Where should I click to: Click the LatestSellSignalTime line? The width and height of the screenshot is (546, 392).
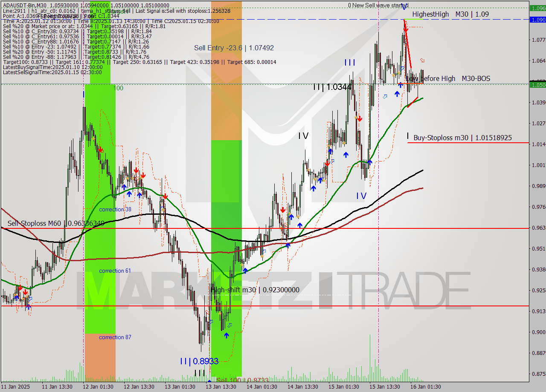pos(52,72)
